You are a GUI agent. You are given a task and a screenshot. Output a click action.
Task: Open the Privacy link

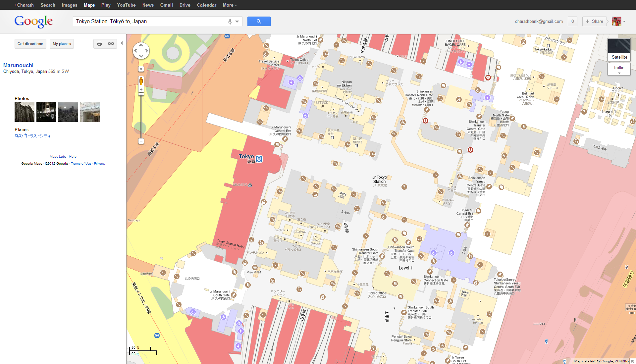click(x=100, y=164)
